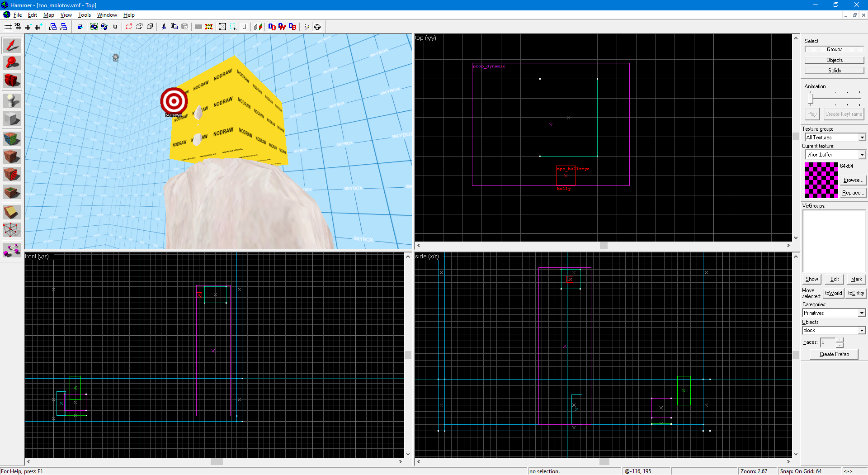
Task: Toggle the Ob helper display button
Action: tap(292, 27)
